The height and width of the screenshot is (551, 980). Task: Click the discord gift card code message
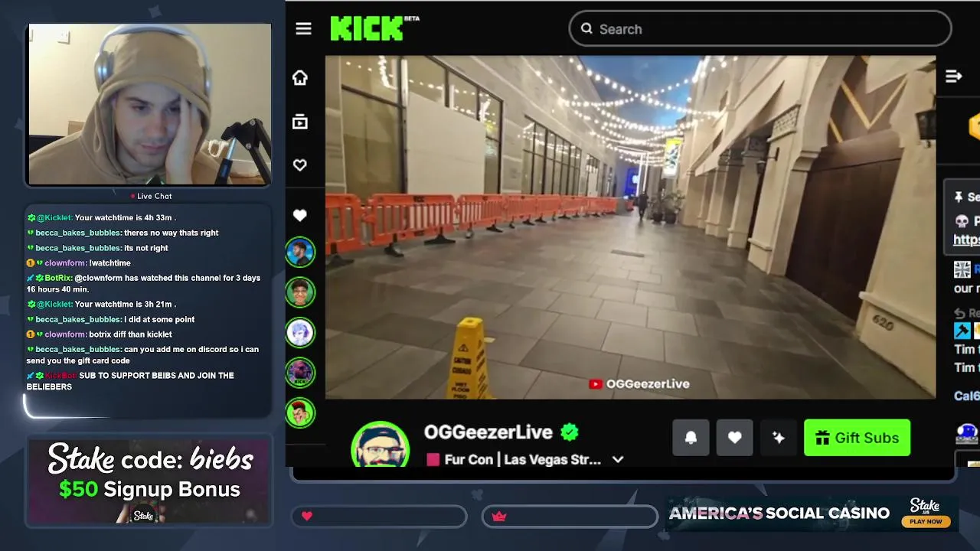tap(142, 355)
